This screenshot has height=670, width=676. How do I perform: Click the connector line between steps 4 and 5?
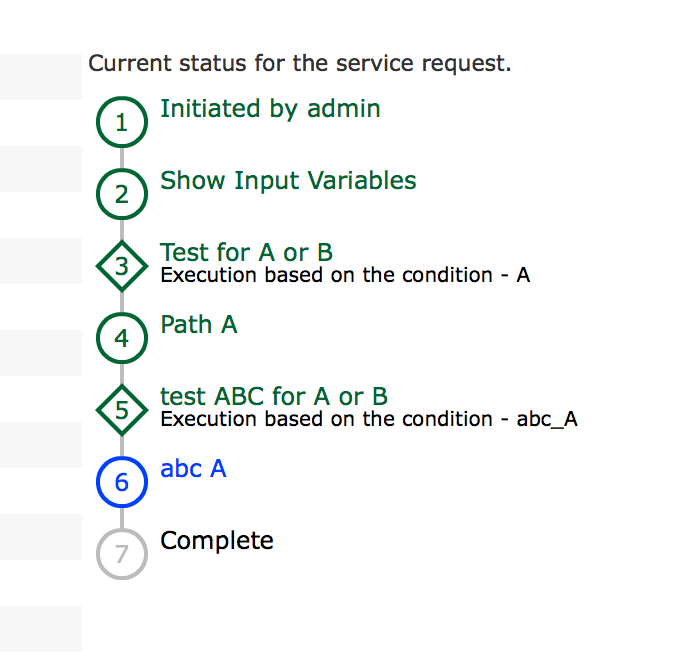[x=122, y=374]
